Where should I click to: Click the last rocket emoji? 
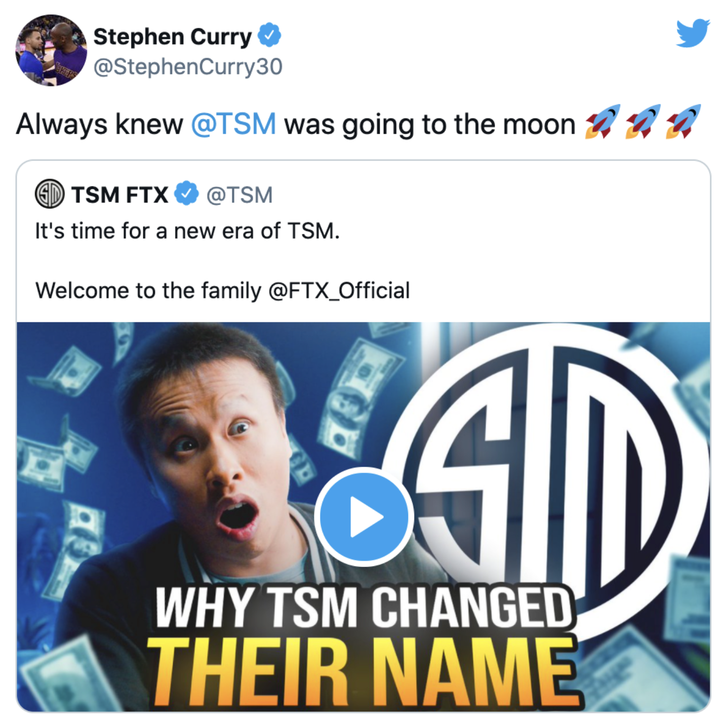pos(683,122)
